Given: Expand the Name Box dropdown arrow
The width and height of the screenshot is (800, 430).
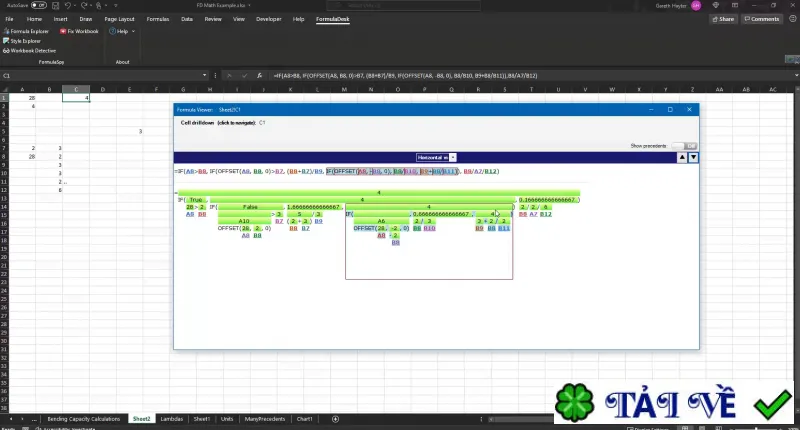Looking at the screenshot, I should click(205, 75).
